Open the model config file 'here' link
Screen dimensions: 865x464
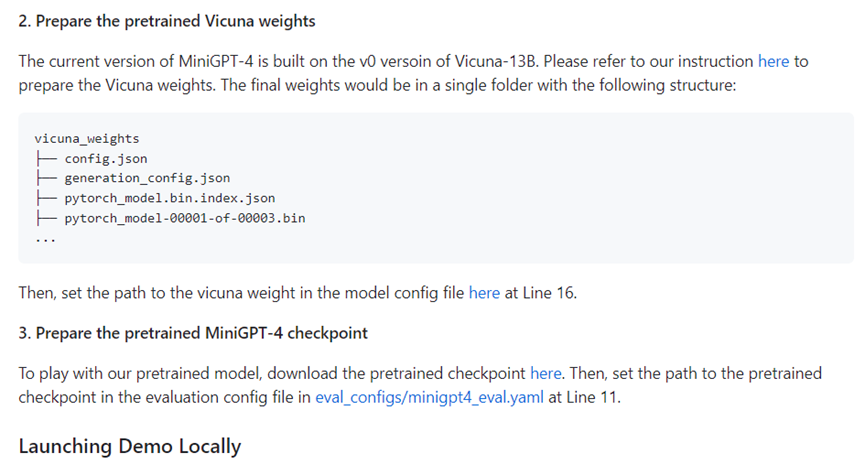click(x=484, y=293)
